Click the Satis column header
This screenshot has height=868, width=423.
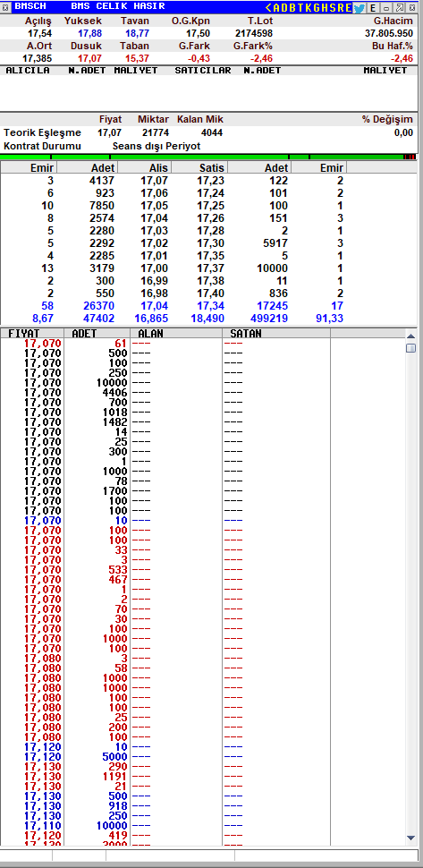click(199, 167)
